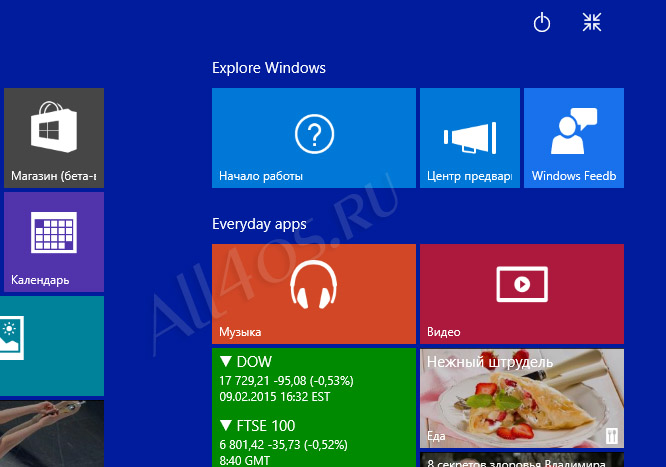Open the sports photo tile below Photos
Viewport: 666px width, 467px height.
click(52, 433)
